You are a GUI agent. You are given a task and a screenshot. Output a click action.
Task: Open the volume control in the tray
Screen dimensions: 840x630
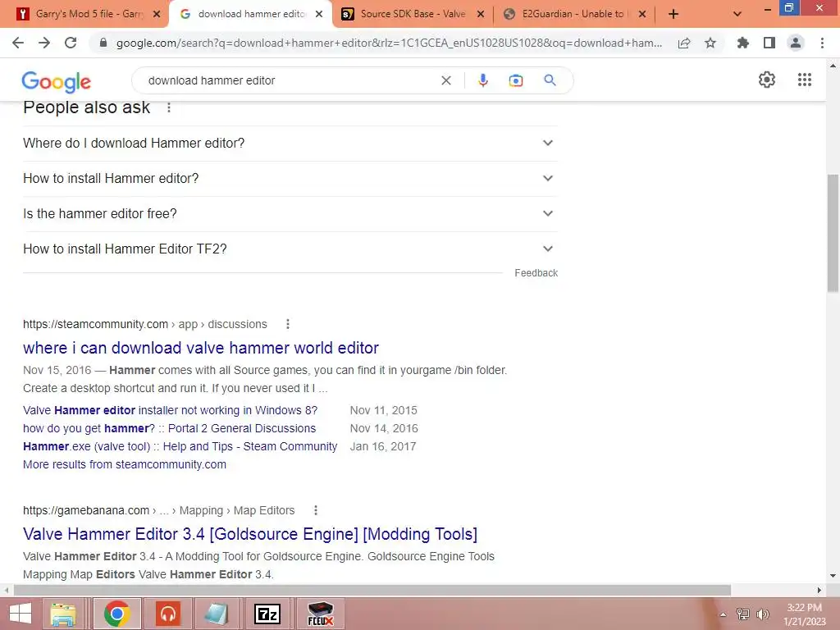(x=762, y=614)
